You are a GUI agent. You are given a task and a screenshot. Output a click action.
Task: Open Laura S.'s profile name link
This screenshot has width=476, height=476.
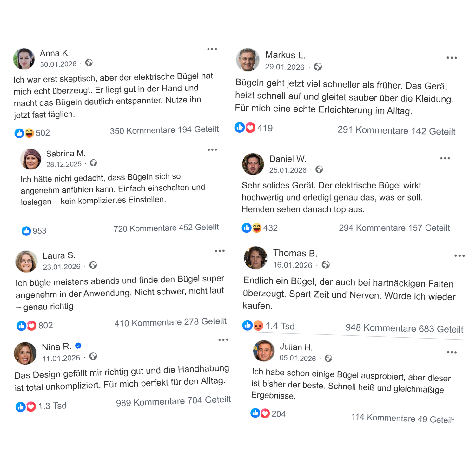pos(59,255)
